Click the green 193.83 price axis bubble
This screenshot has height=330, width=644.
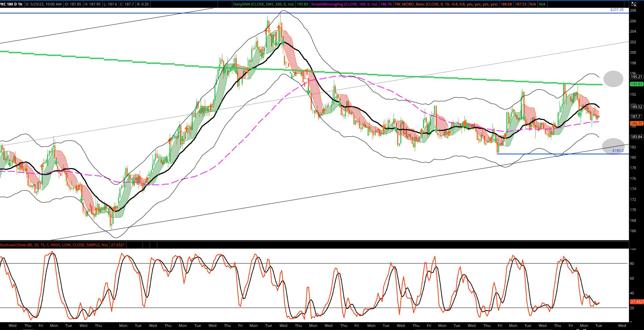[636, 84]
